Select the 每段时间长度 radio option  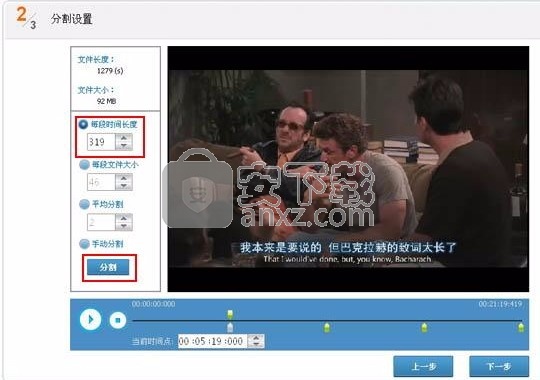pyautogui.click(x=83, y=124)
